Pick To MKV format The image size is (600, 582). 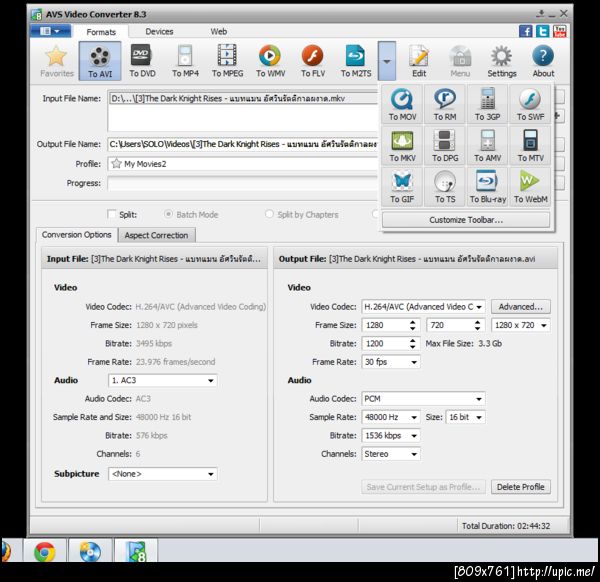click(x=402, y=145)
